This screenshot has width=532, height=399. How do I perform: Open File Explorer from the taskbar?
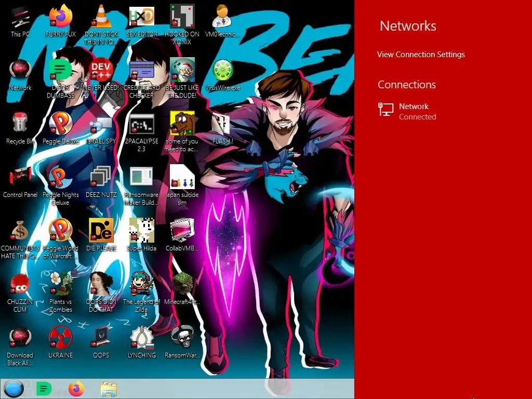point(109,389)
